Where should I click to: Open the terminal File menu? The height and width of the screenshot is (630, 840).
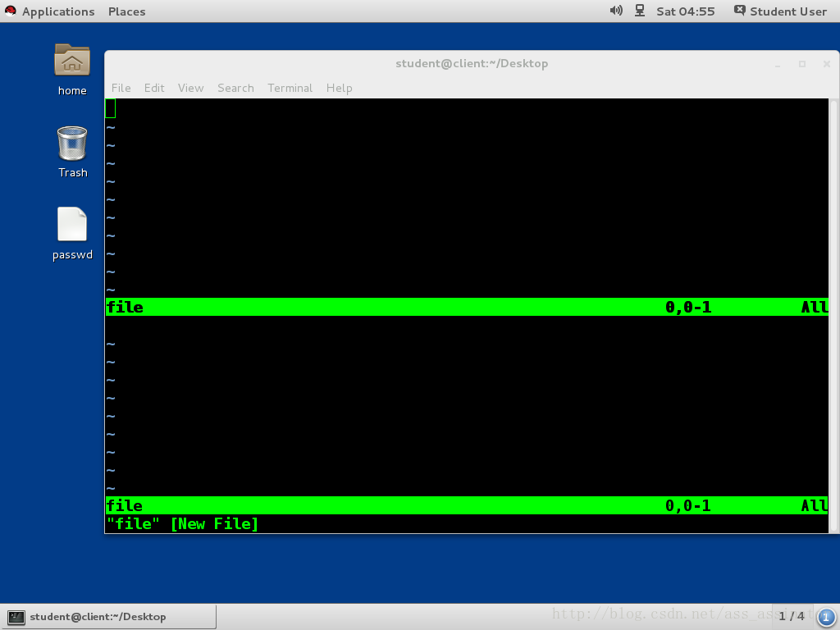coord(121,88)
